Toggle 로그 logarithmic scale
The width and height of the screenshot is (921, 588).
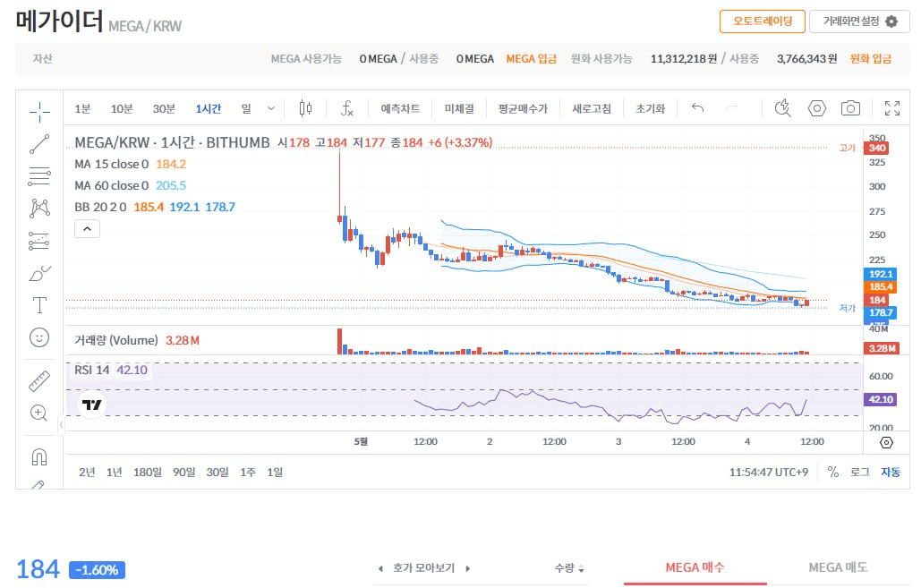[x=860, y=473]
